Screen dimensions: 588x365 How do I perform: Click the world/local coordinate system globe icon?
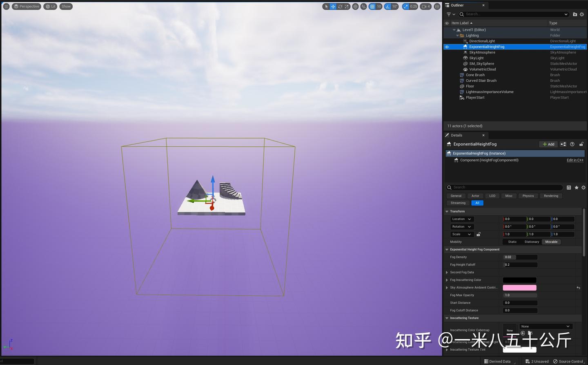point(355,6)
